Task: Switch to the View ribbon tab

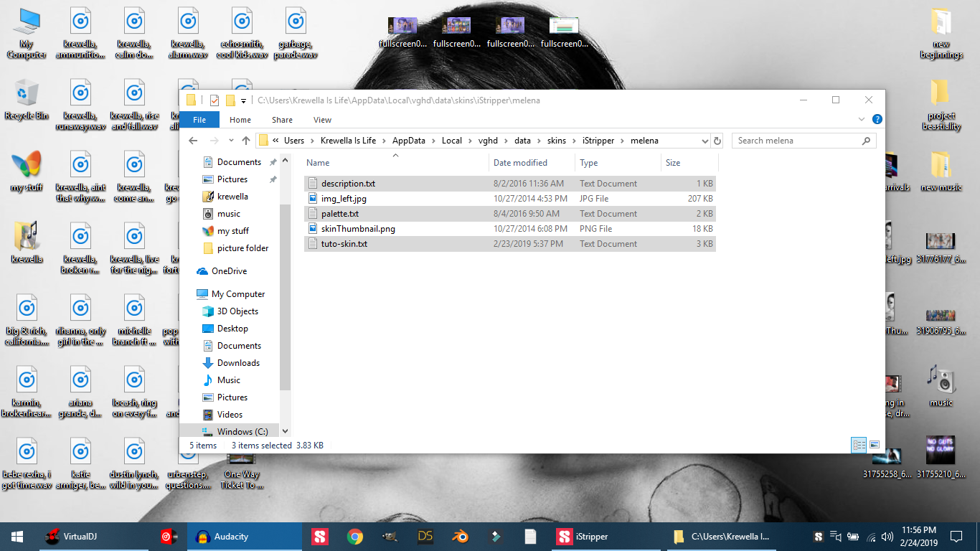Action: click(x=322, y=120)
